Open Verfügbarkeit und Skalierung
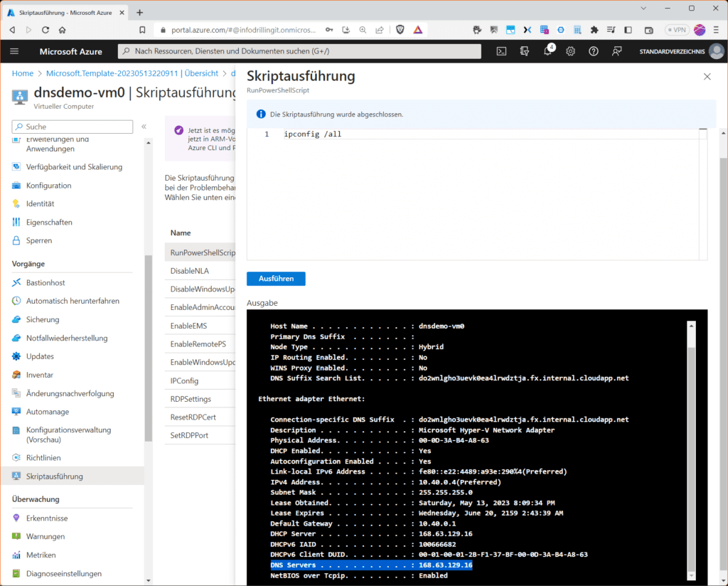This screenshot has height=586, width=728. coord(74,166)
